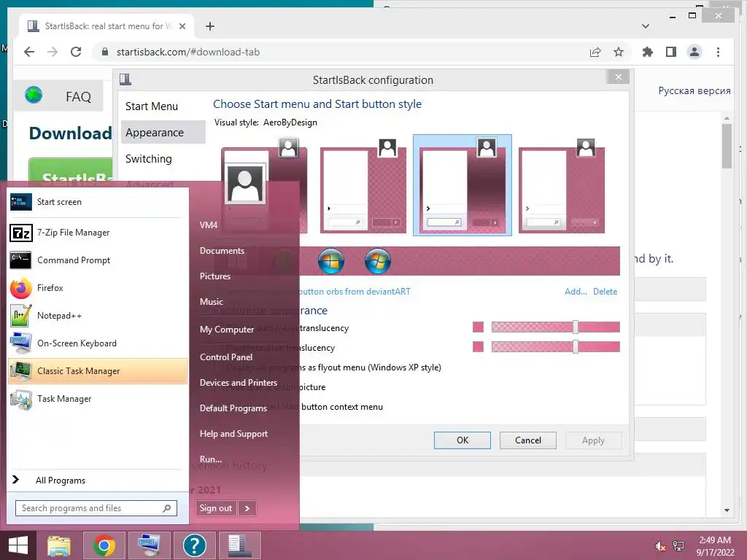Switch to Chrome in the taskbar
The image size is (747, 560).
[104, 545]
